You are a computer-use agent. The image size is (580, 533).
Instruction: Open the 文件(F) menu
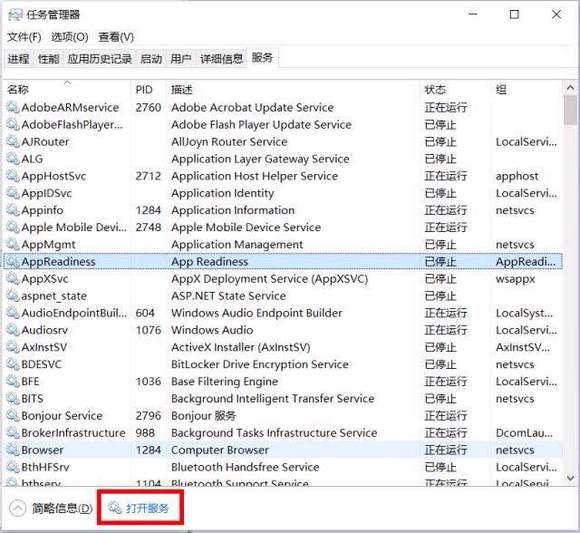24,37
